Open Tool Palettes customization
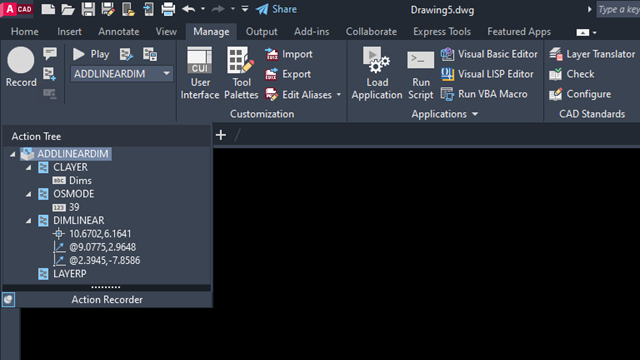640x360 pixels. pos(241,73)
